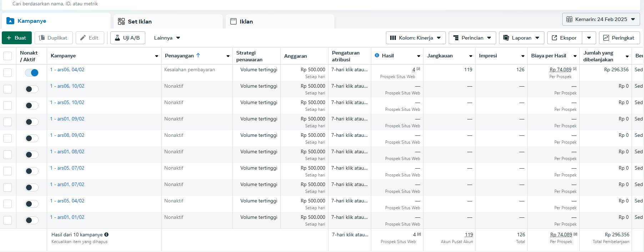Click the Duplikat copy button
Viewport: 644px width, 252px height.
pyautogui.click(x=53, y=38)
